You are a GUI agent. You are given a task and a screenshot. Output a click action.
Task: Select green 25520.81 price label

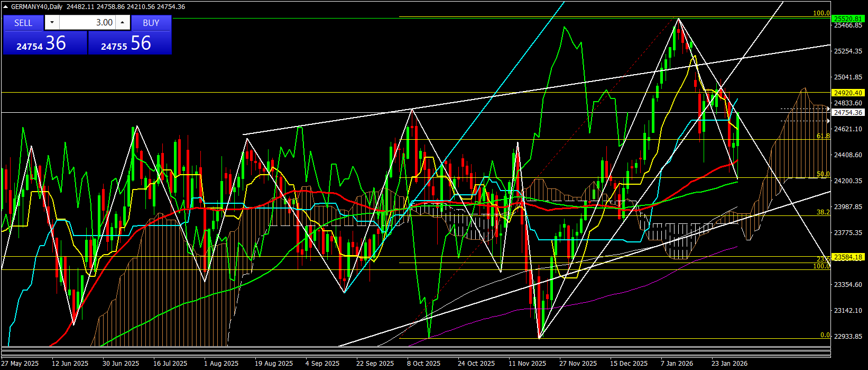click(x=848, y=19)
